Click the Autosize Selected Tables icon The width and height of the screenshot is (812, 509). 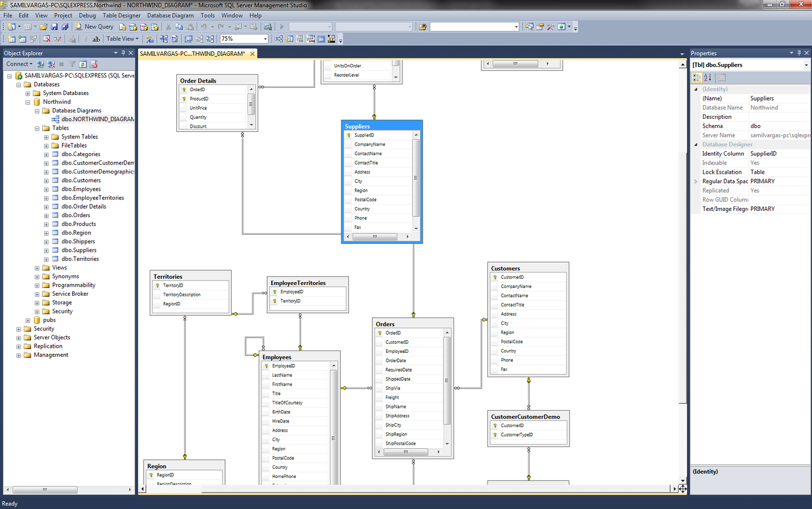pyautogui.click(x=188, y=39)
